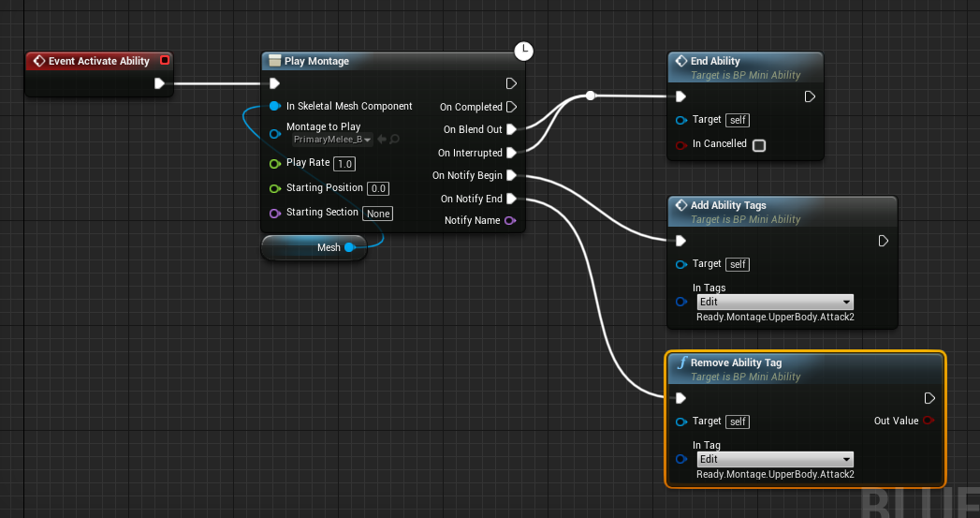Screen dimensions: 980x518
Task: Select the Add Ability Tags node title
Action: (x=728, y=205)
